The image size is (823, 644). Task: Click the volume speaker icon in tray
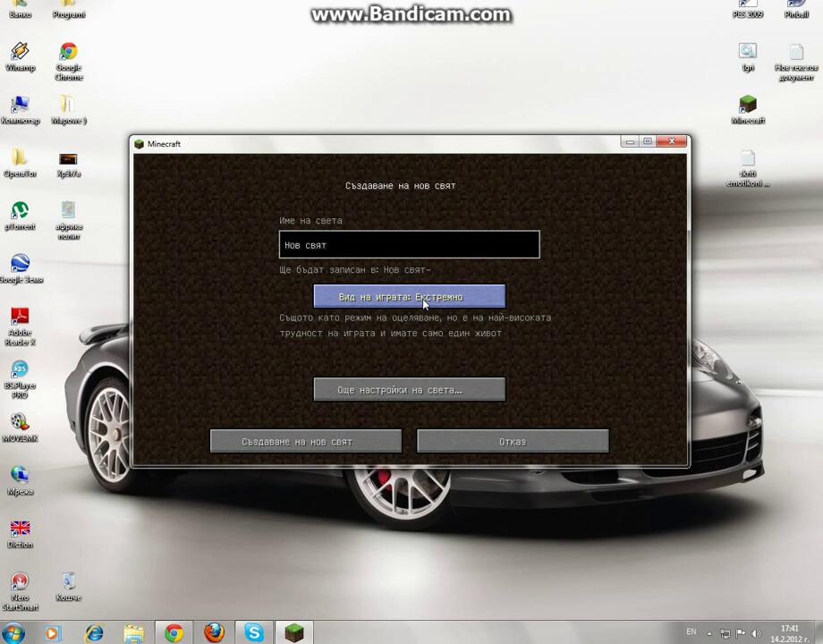tap(757, 633)
